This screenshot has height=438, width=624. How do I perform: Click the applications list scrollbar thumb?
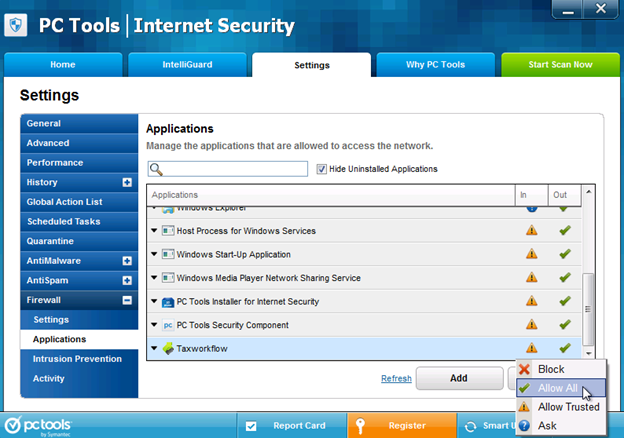click(588, 309)
